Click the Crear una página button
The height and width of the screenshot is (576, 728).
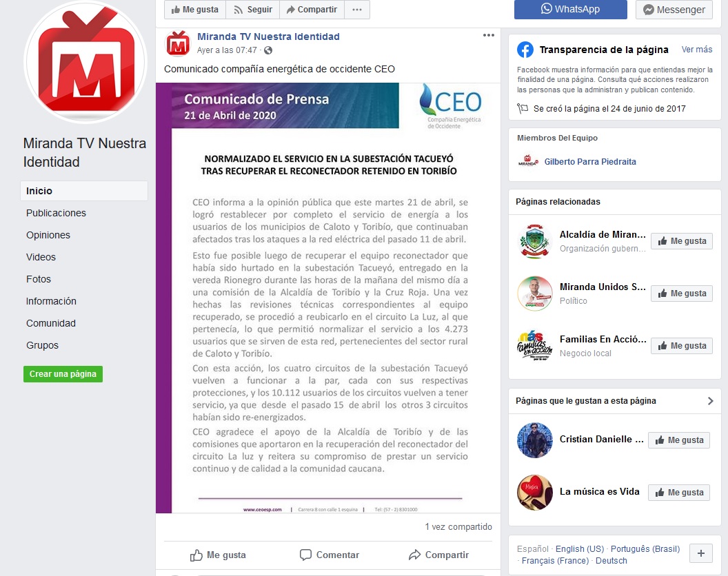point(63,374)
